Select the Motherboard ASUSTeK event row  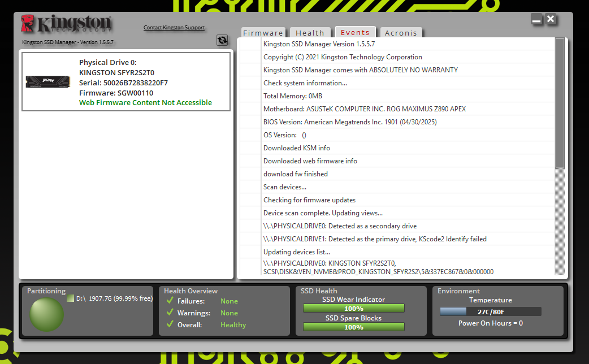coord(397,109)
